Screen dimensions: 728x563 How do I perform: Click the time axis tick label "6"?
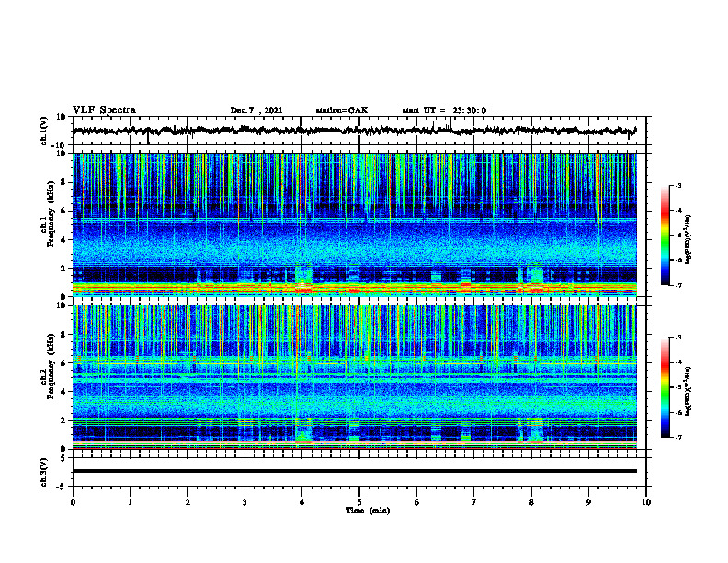[x=417, y=502]
